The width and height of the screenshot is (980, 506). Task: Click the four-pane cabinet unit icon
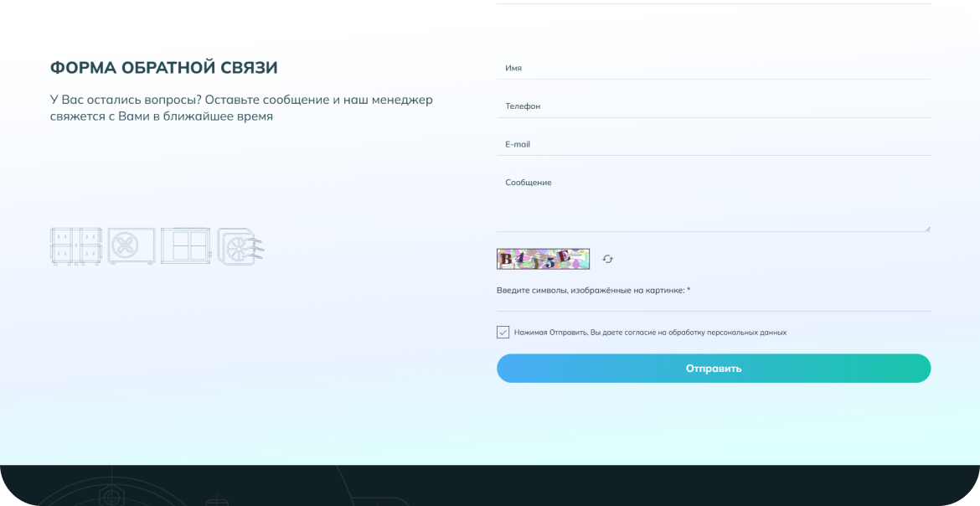click(186, 245)
